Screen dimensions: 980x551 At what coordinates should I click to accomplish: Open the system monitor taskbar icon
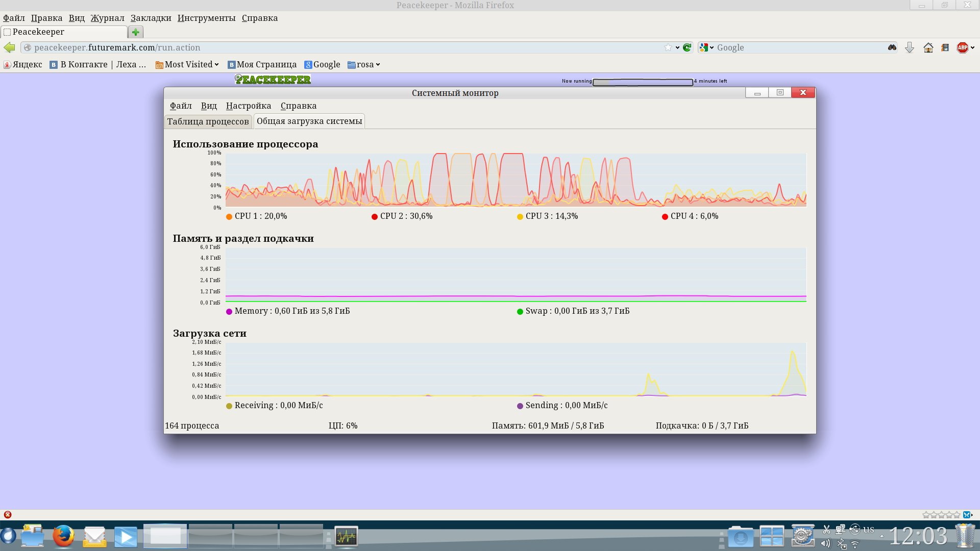pos(346,536)
